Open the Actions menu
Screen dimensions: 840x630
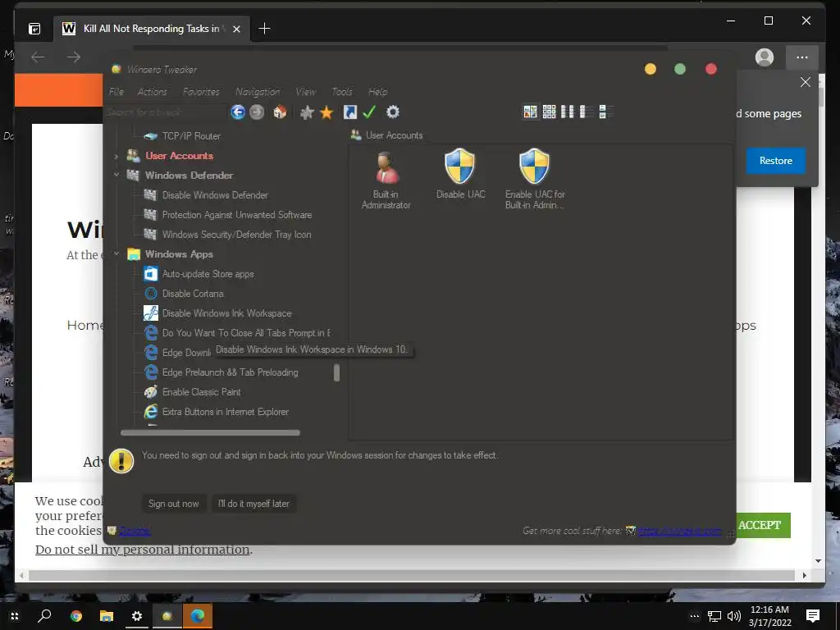(x=152, y=92)
